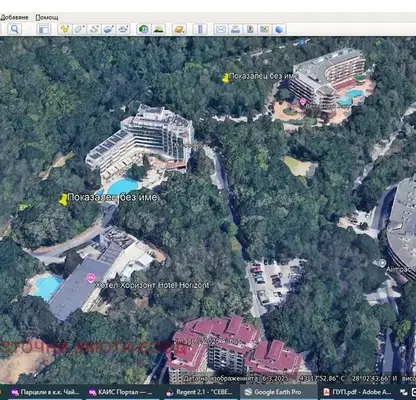Click the add image overlay icon
Screen dimensions: 416x400
click(x=109, y=29)
